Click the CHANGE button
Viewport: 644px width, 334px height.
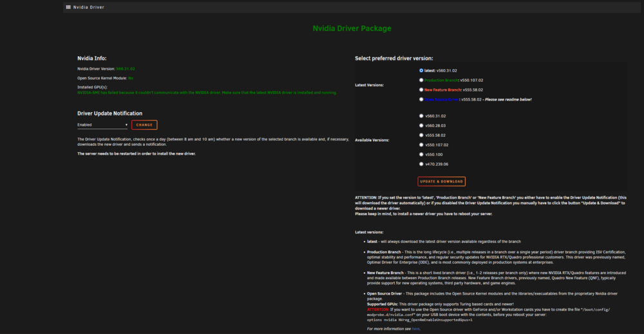pyautogui.click(x=144, y=124)
